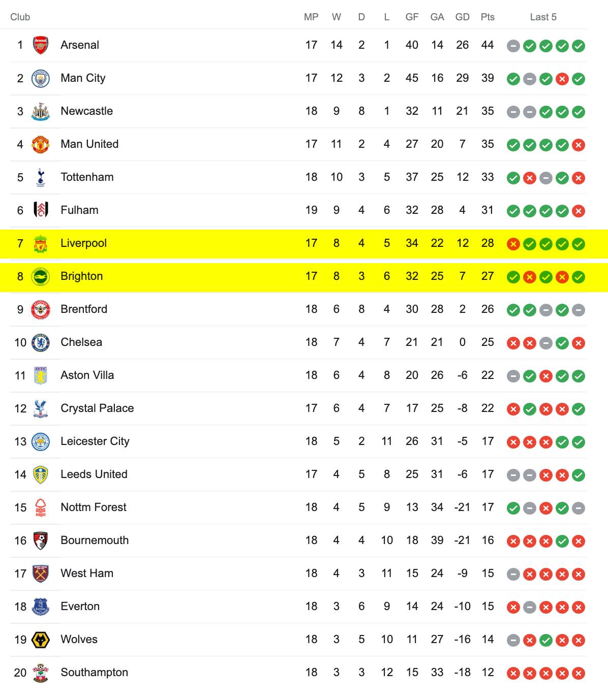The height and width of the screenshot is (700, 608).
Task: Click the Pts column header
Action: [488, 17]
